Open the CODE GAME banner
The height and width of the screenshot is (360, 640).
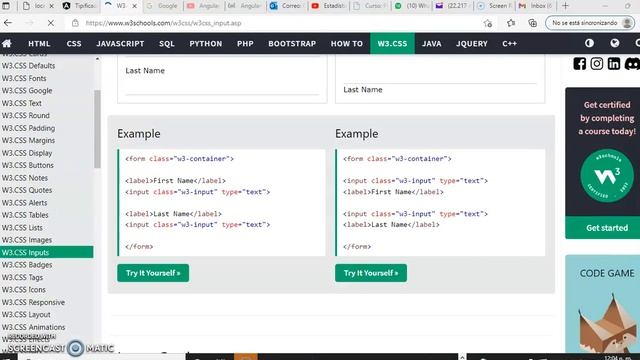[x=602, y=304]
